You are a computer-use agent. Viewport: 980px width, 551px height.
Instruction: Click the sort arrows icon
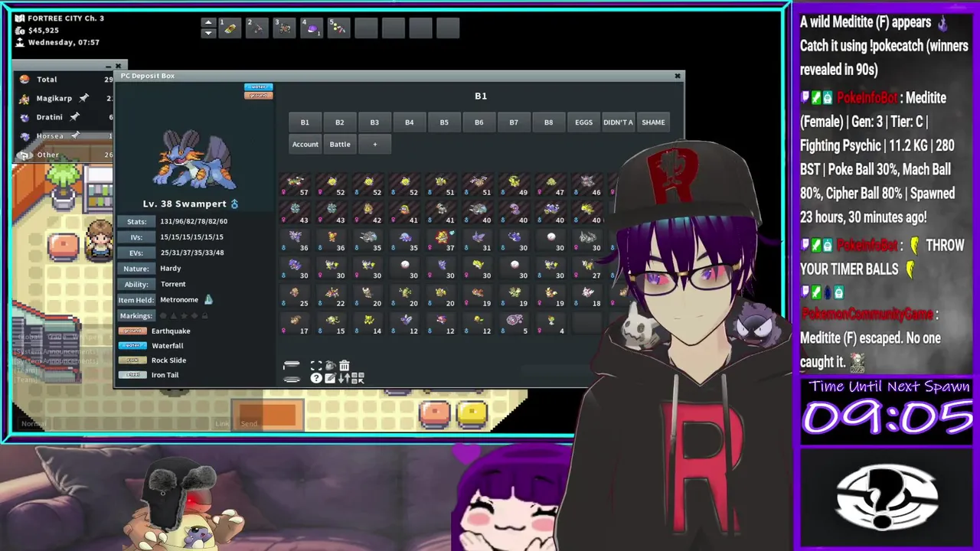tap(345, 378)
